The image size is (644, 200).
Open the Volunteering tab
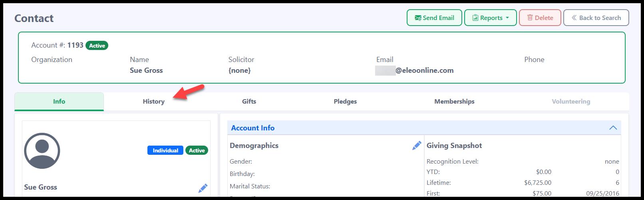click(571, 102)
